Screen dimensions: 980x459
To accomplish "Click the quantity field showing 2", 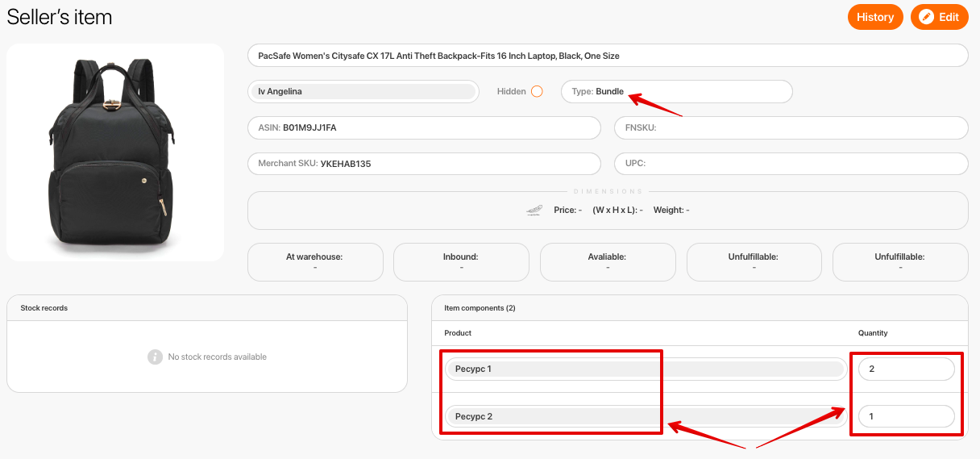I will pyautogui.click(x=907, y=369).
